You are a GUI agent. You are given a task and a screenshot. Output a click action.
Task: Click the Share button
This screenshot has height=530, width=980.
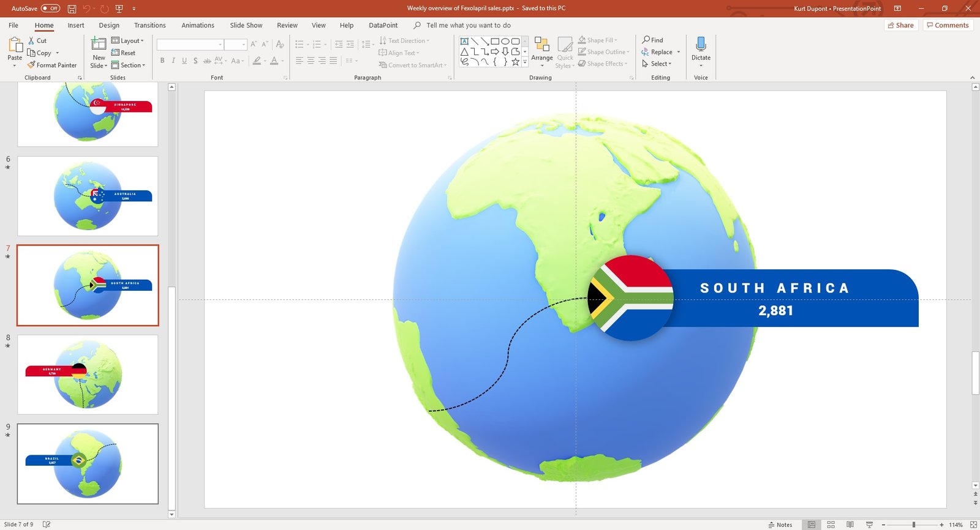[900, 25]
